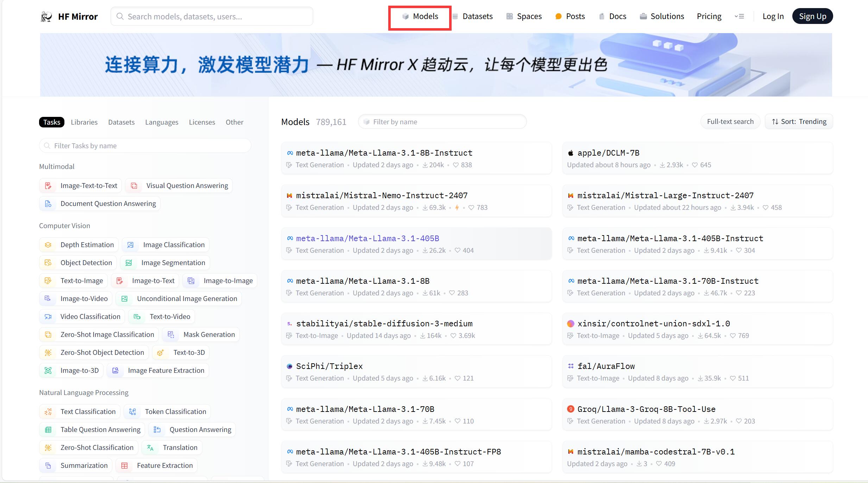Click the Image-to-Video task icon

(x=48, y=299)
